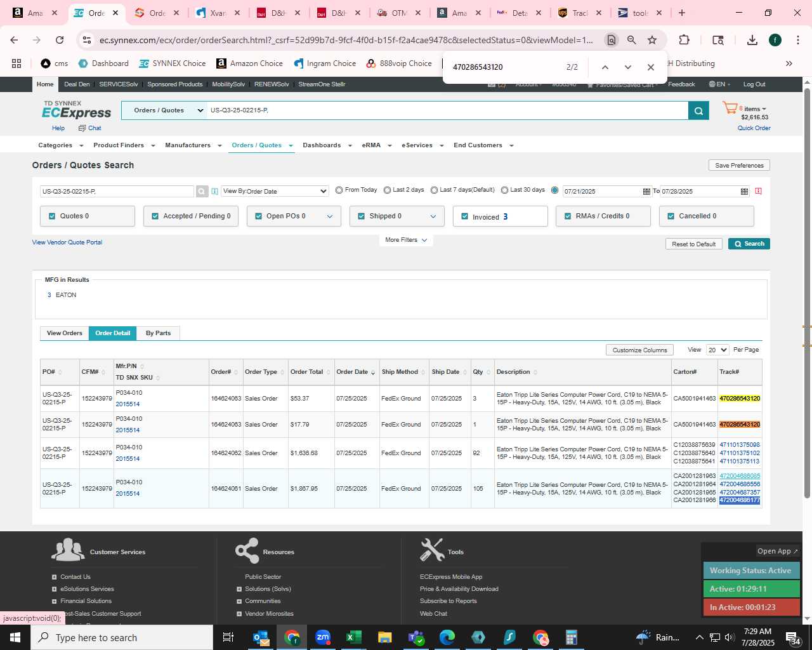Open the EN language dropdown
The width and height of the screenshot is (812, 650).
pos(719,84)
